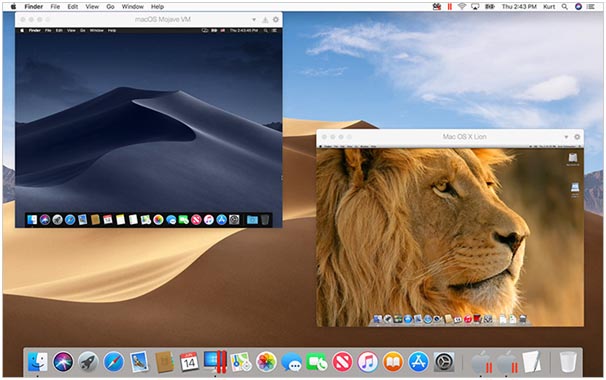Open the host Help menu
Image resolution: width=606 pixels, height=380 pixels.
coord(157,7)
